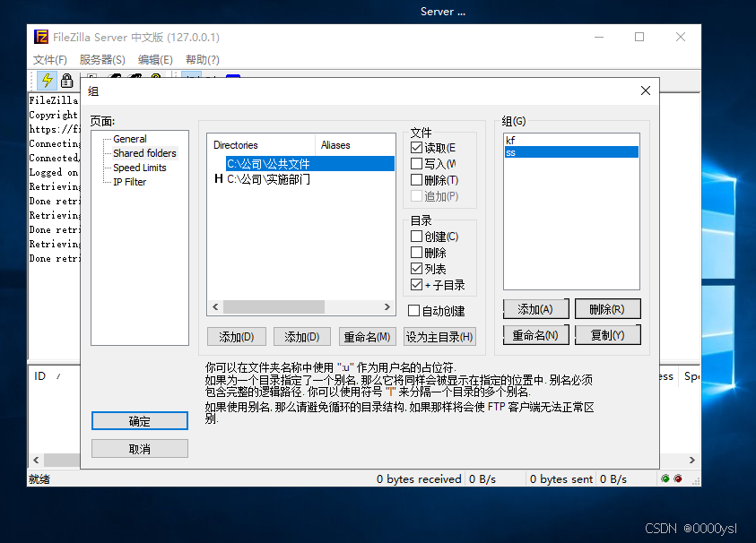Open the 文件(F) menu
This screenshot has height=543, width=756.
[49, 60]
